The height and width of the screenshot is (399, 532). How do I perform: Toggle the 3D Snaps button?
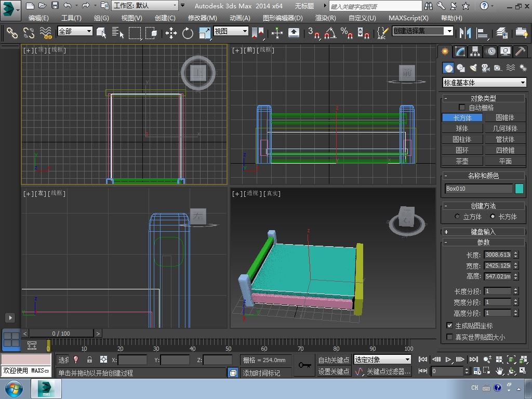point(314,33)
